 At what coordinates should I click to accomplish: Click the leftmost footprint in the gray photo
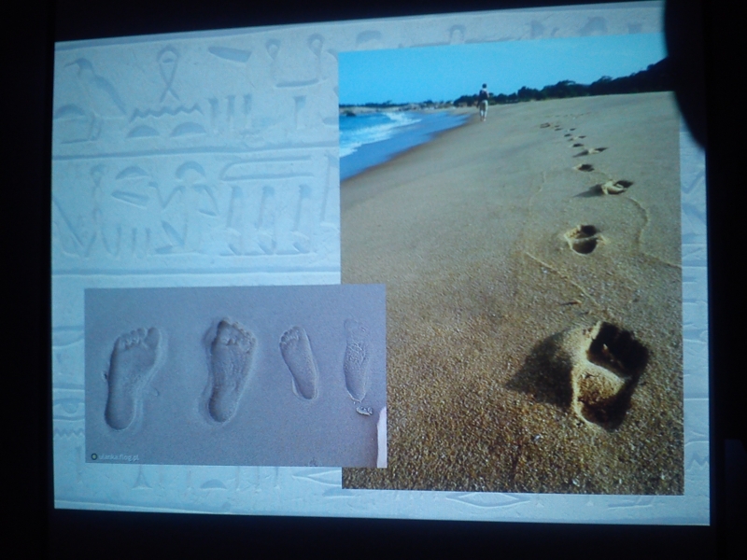coord(134,375)
